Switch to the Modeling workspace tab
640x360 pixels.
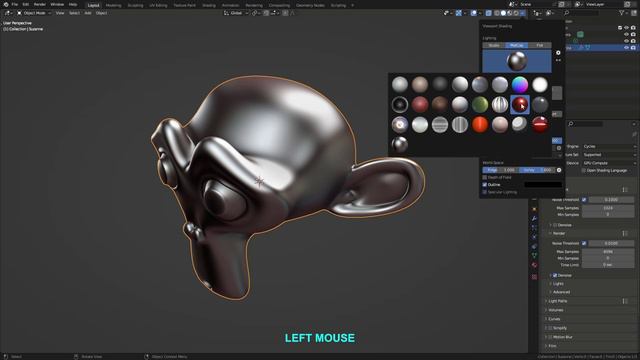click(x=113, y=5)
